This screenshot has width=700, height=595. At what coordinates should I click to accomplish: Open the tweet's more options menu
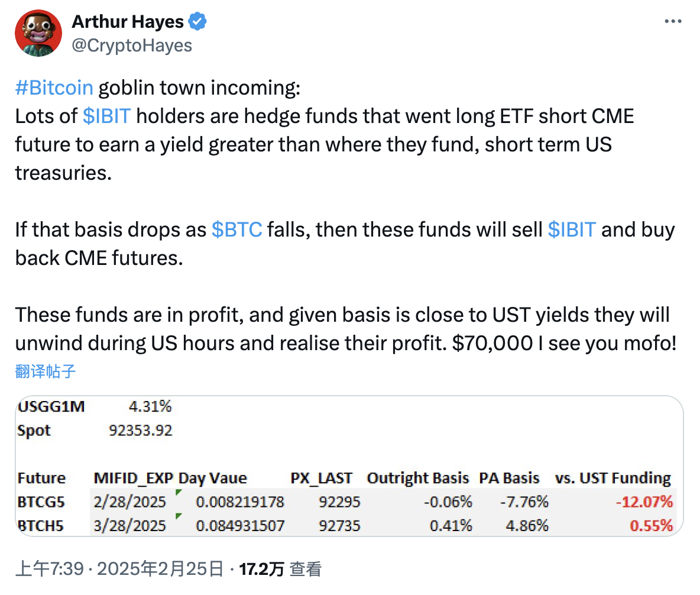click(x=673, y=21)
